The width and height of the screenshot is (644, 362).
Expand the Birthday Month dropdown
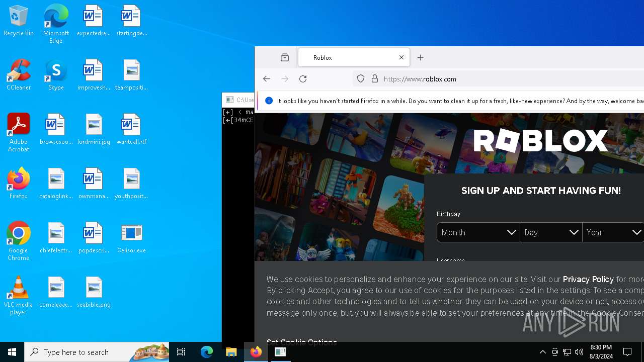478,232
